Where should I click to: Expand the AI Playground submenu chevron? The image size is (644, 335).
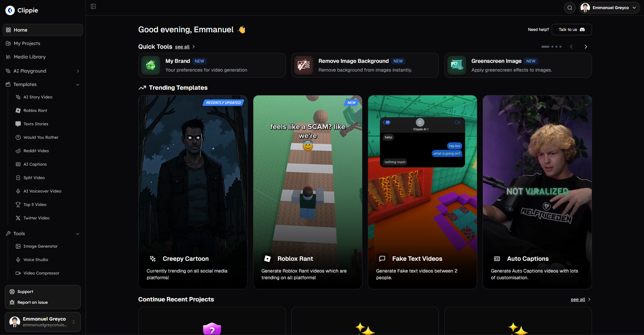[x=78, y=71]
